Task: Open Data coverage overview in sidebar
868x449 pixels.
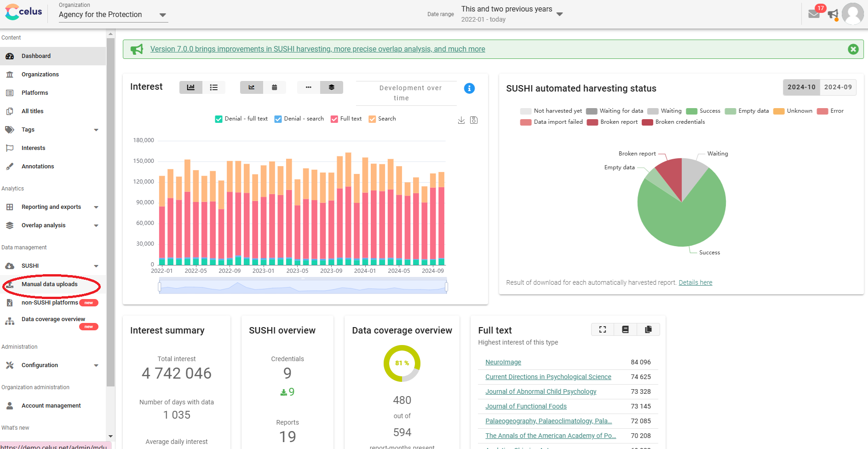Action: (x=53, y=322)
